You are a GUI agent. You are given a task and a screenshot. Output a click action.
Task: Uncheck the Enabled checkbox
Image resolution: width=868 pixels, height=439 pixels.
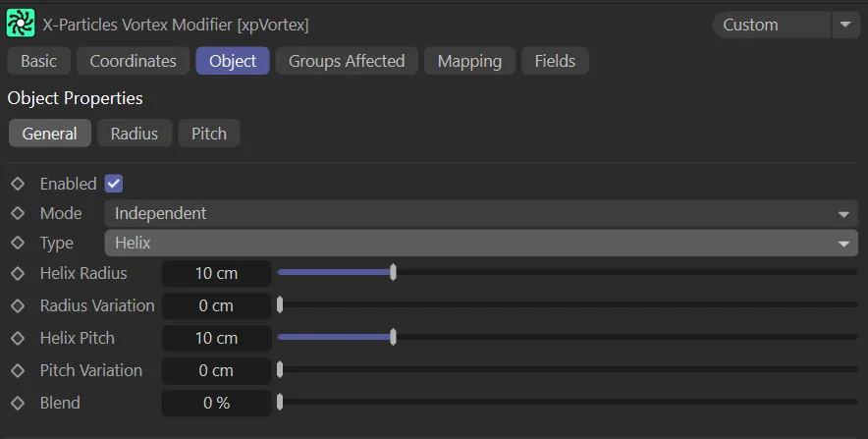tap(113, 184)
